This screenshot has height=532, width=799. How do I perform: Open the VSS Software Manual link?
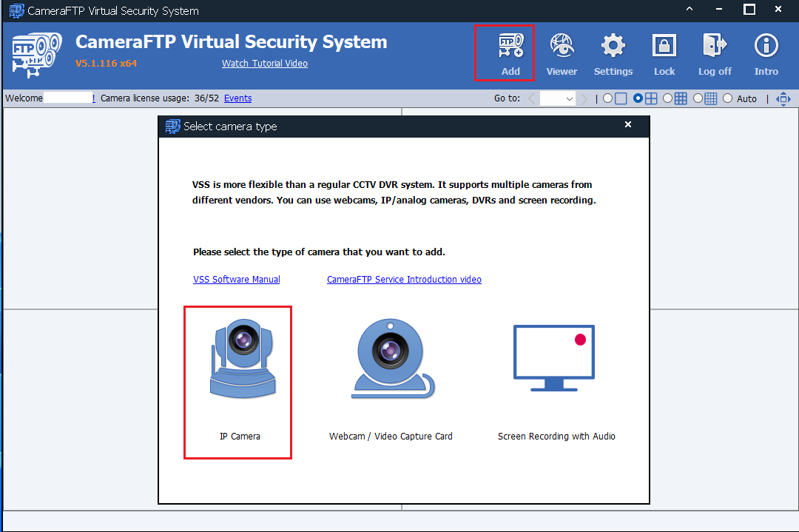(237, 280)
